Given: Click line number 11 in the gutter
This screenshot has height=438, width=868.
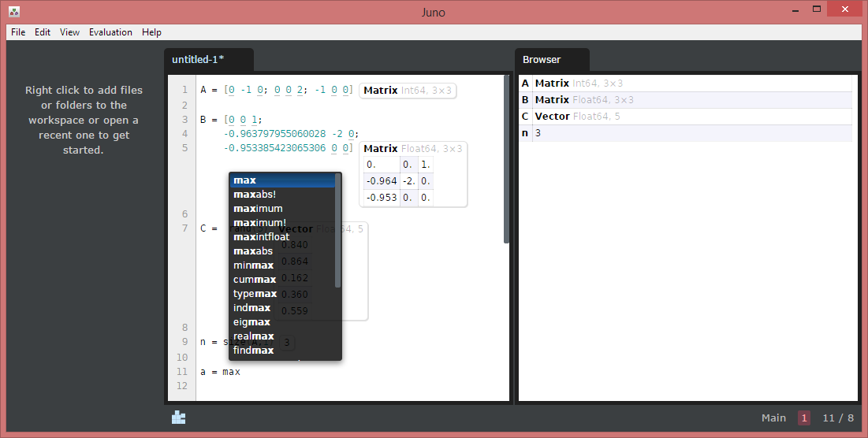Looking at the screenshot, I should 182,372.
